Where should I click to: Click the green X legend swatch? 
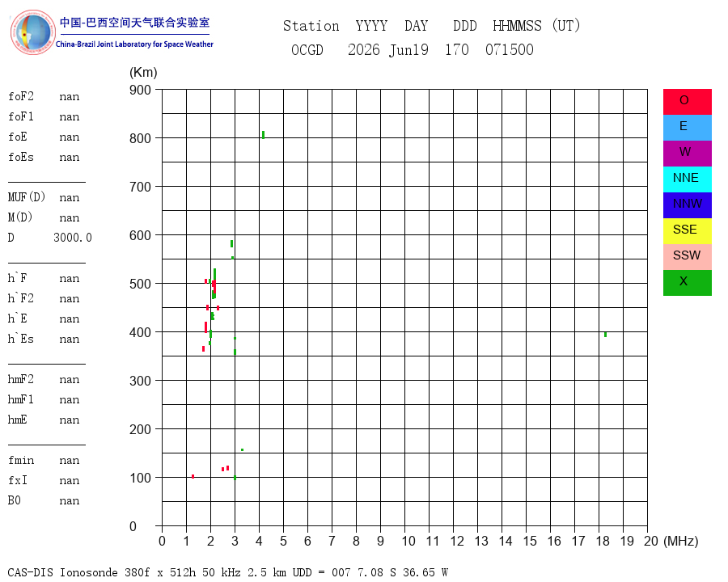pyautogui.click(x=687, y=283)
